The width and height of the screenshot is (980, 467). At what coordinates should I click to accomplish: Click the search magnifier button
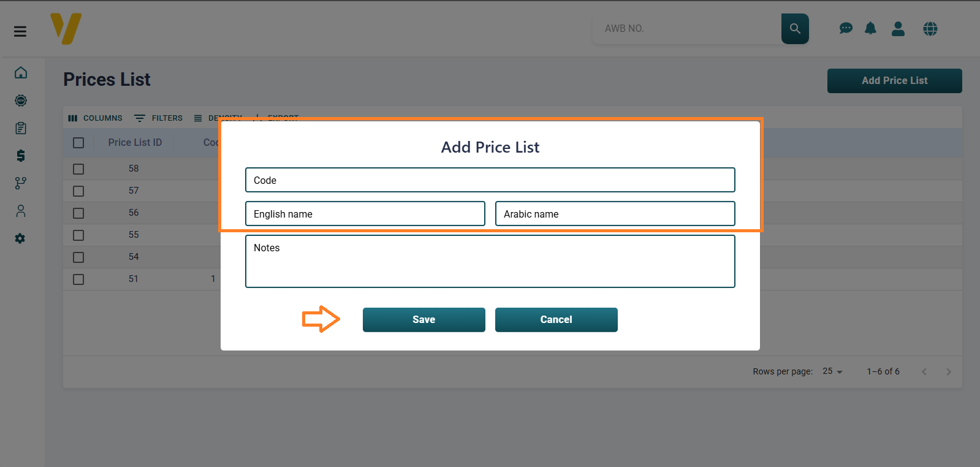point(795,29)
